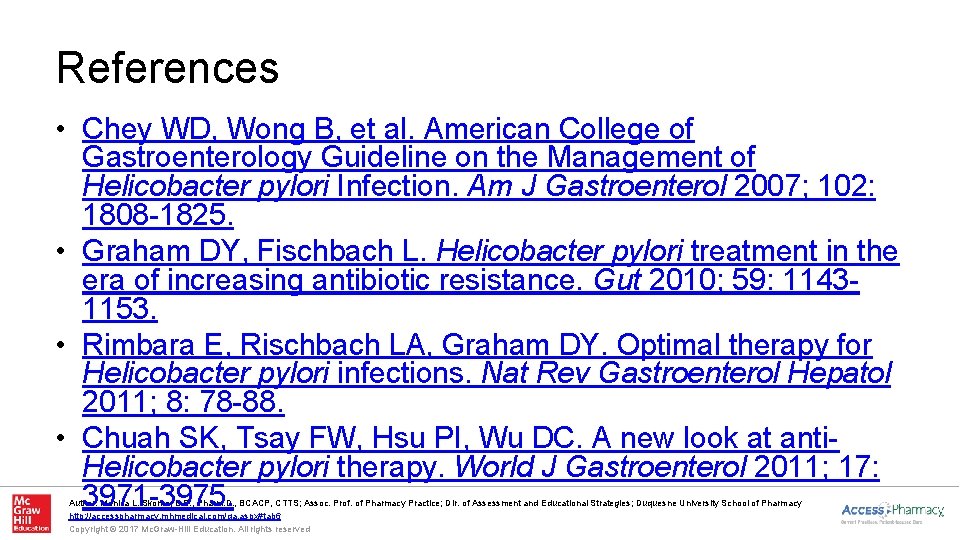
Task: Open the Chuah SK, Tsay FW reference
Action: (x=460, y=438)
